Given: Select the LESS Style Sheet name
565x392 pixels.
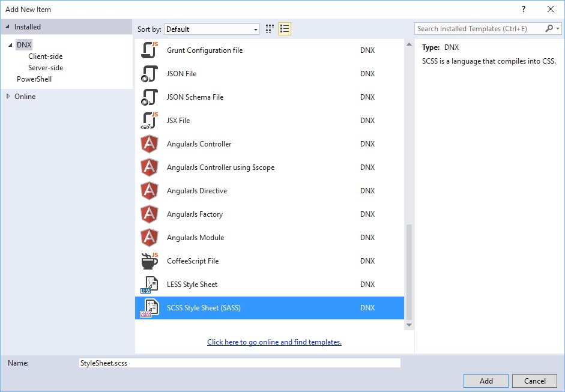Looking at the screenshot, I should (x=192, y=285).
